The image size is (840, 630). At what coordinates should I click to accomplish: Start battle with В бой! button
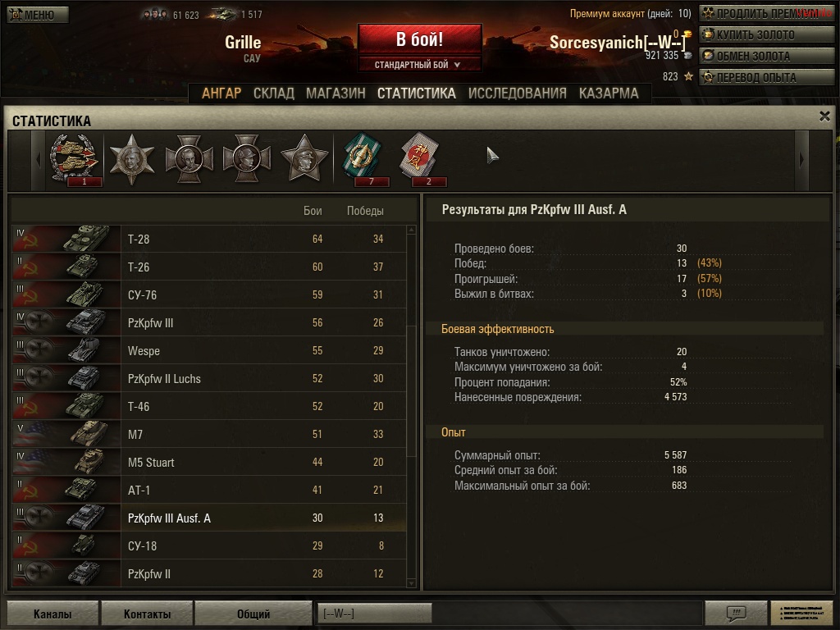point(420,39)
